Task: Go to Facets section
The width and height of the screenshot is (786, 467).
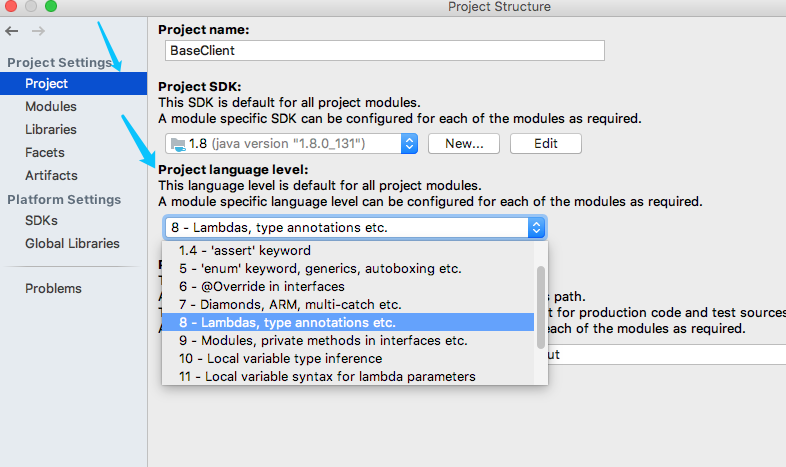Action: click(x=45, y=153)
